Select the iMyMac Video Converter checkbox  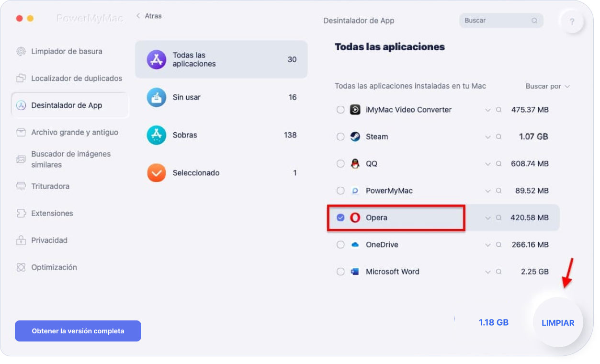click(x=340, y=110)
